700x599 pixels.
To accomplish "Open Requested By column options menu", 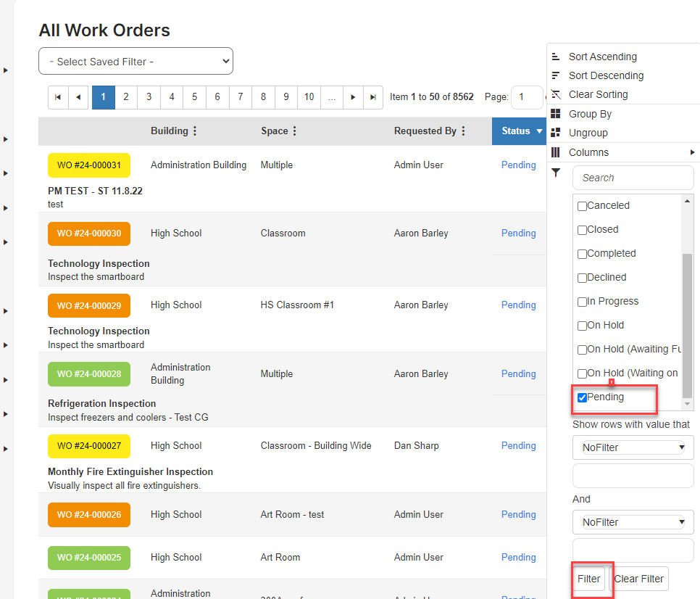I will click(x=463, y=131).
